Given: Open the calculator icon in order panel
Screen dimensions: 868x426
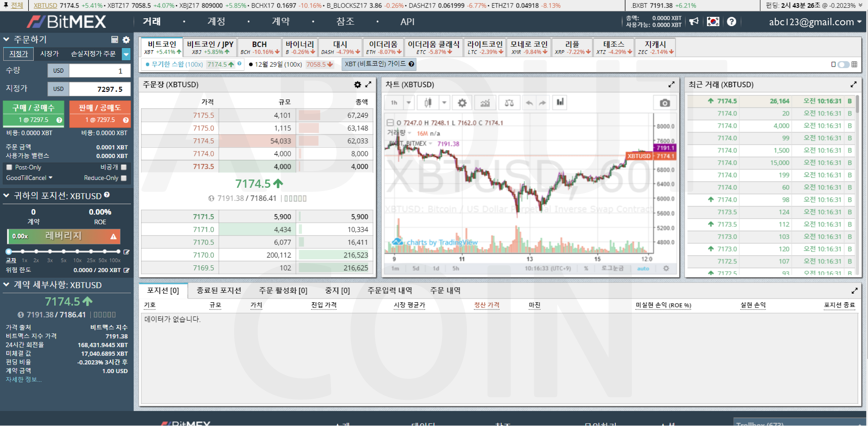Looking at the screenshot, I should (115, 40).
